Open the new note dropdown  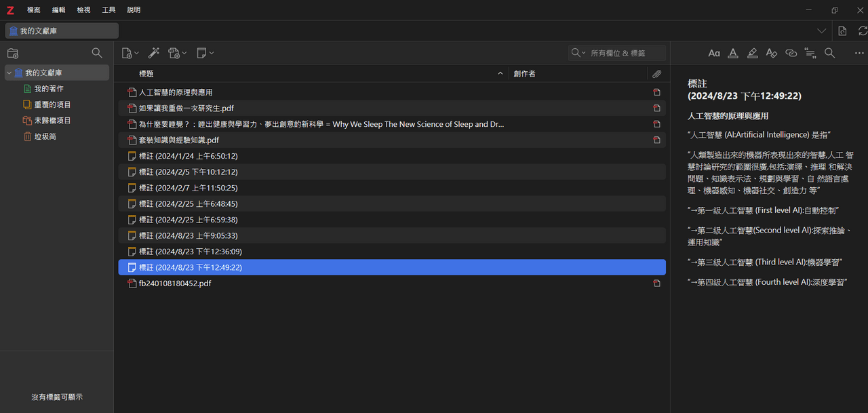[205, 53]
